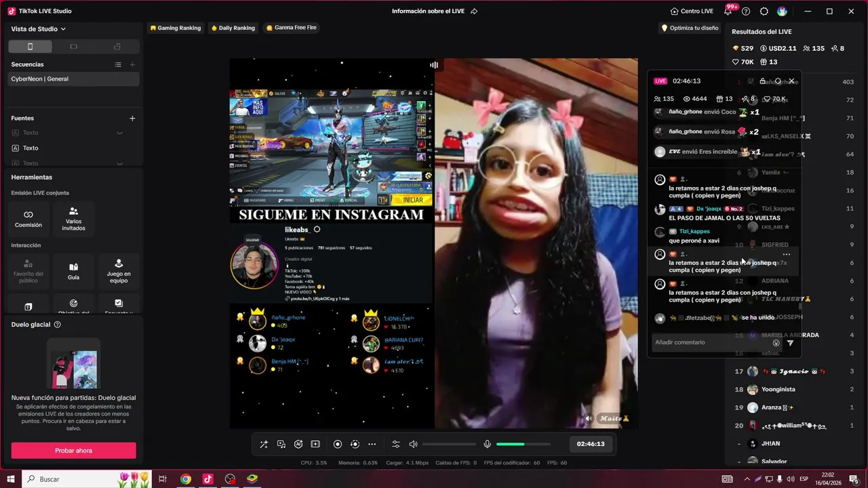
Task: Toggle the chat overlay lock icon
Action: pos(762,81)
